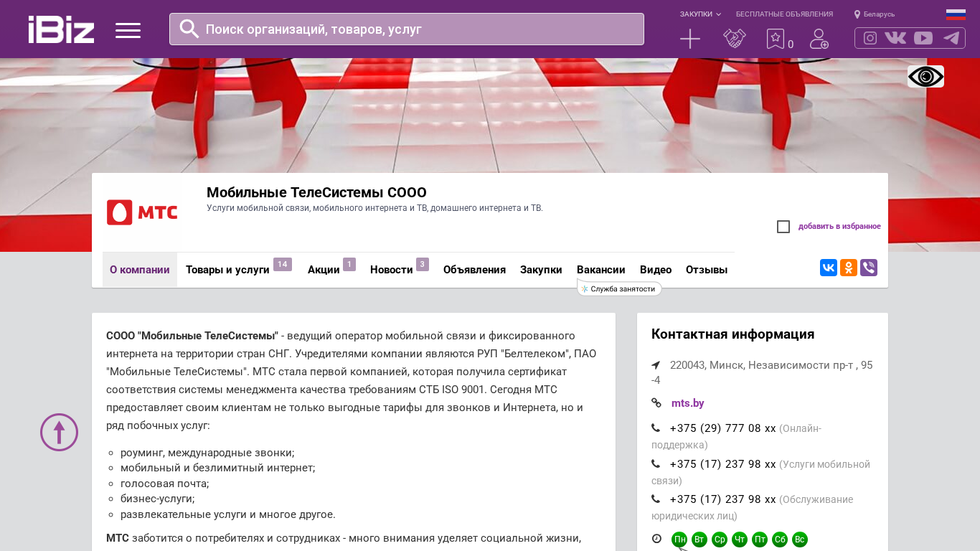Click the phone icon beside Услуги мобильной связи number

point(656,463)
